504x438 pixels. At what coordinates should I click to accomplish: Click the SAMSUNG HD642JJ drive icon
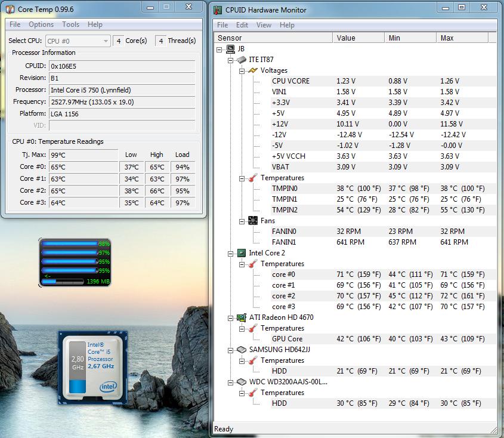coord(242,350)
